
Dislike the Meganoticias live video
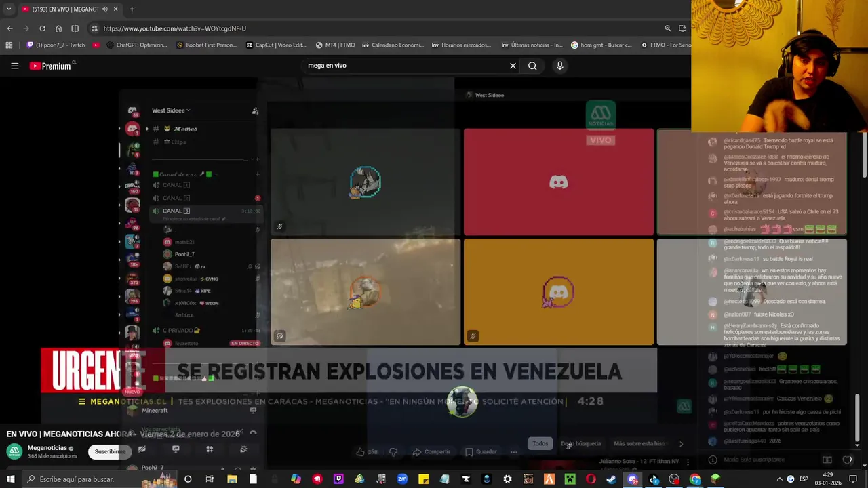(393, 451)
